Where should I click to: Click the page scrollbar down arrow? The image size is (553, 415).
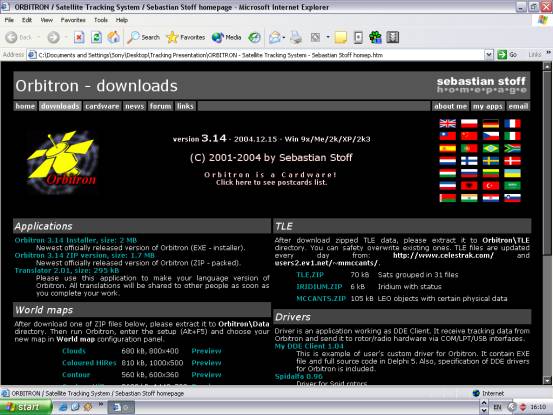547,380
